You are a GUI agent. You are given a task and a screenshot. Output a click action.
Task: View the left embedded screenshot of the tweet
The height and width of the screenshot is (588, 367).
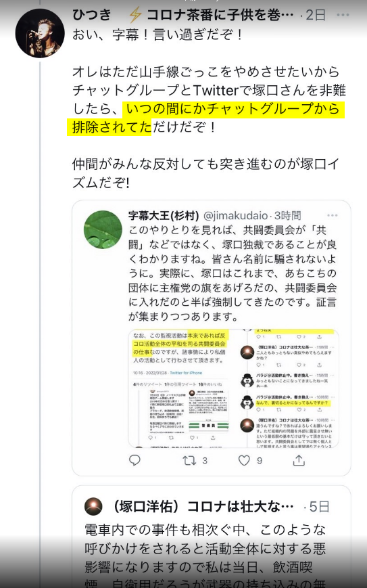pos(180,388)
